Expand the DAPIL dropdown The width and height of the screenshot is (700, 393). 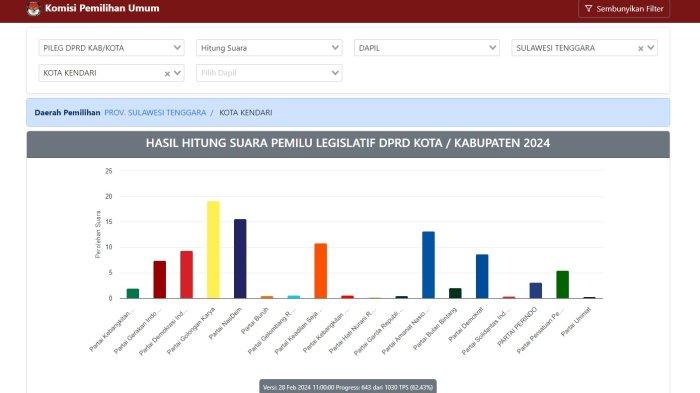(427, 48)
